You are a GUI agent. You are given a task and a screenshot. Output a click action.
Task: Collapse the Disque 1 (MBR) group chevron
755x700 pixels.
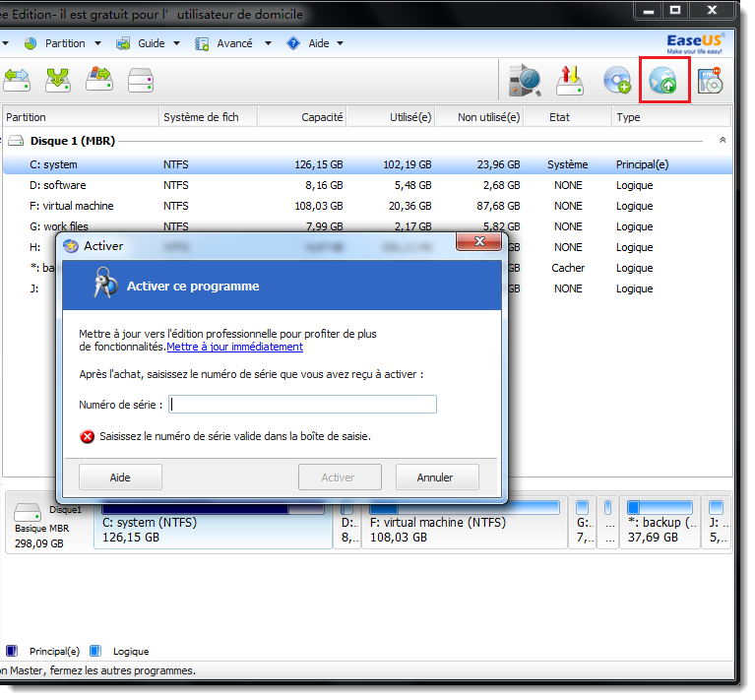pyautogui.click(x=724, y=141)
